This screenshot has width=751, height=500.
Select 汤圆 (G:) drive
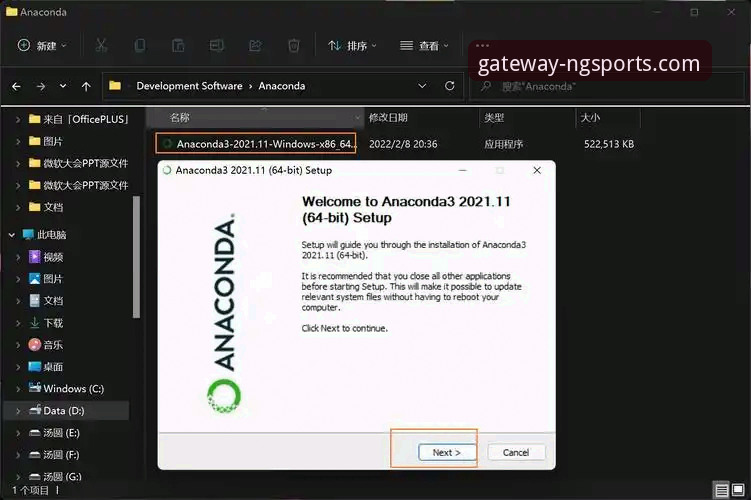[x=55, y=477]
